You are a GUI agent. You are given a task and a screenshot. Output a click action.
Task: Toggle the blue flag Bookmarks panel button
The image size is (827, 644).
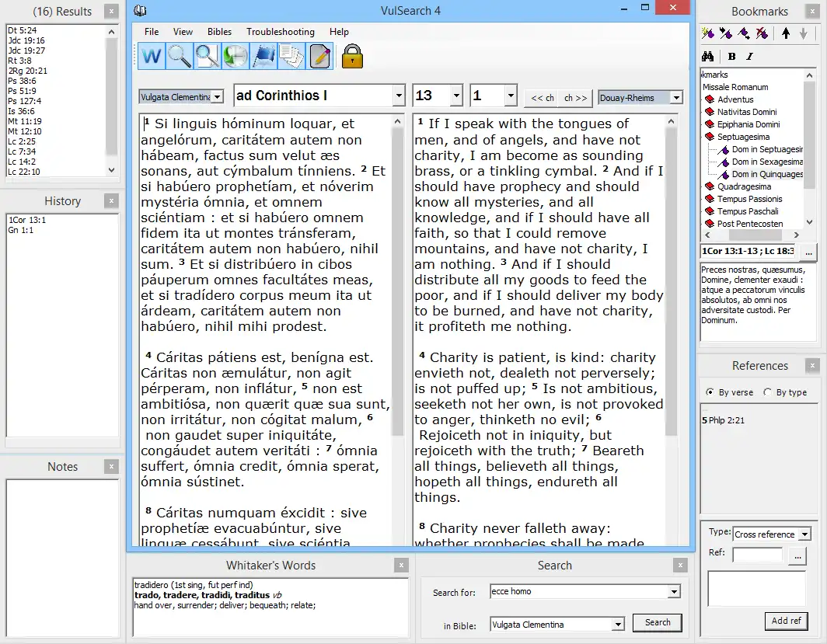[263, 56]
